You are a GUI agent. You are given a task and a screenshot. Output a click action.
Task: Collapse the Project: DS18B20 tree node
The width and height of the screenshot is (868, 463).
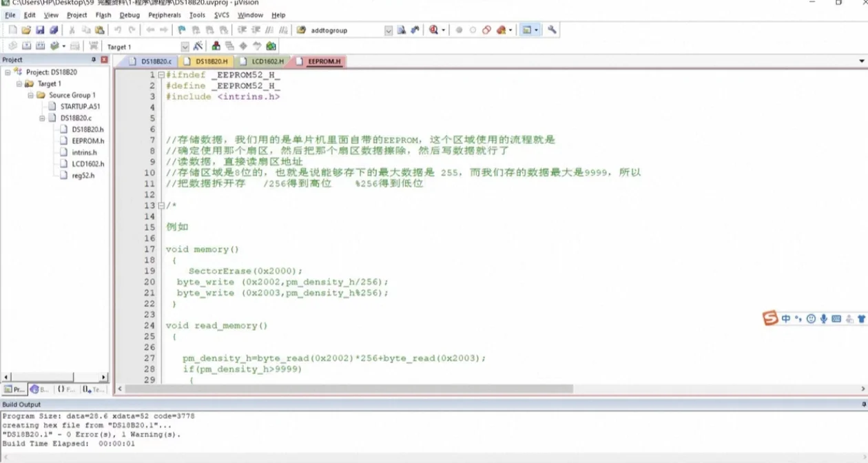point(8,72)
